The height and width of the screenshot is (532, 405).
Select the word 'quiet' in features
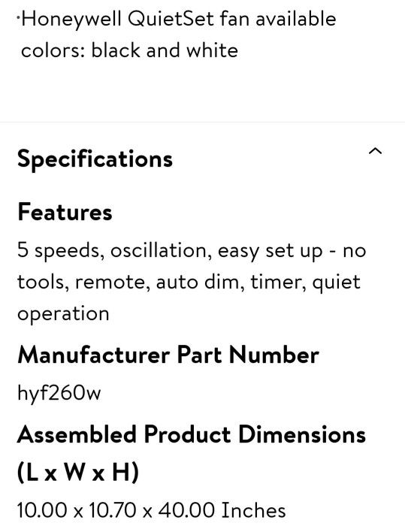336,283
